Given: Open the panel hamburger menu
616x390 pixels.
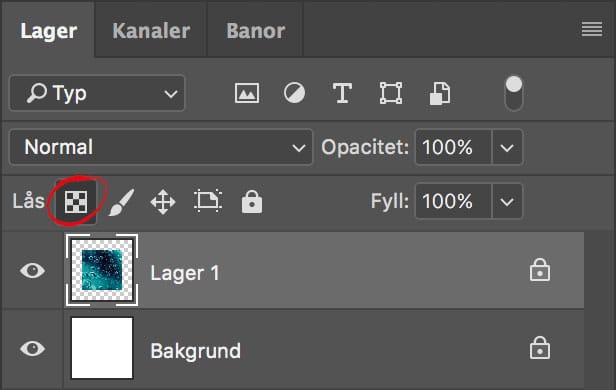Looking at the screenshot, I should click(592, 29).
